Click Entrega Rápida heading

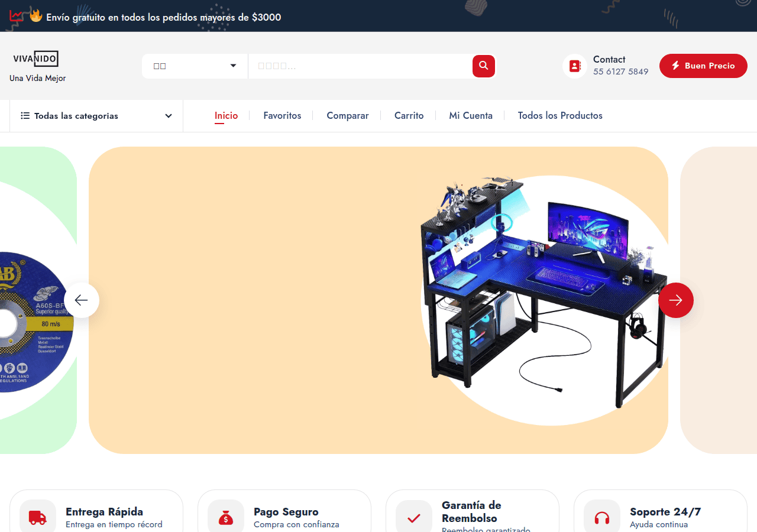(x=104, y=512)
